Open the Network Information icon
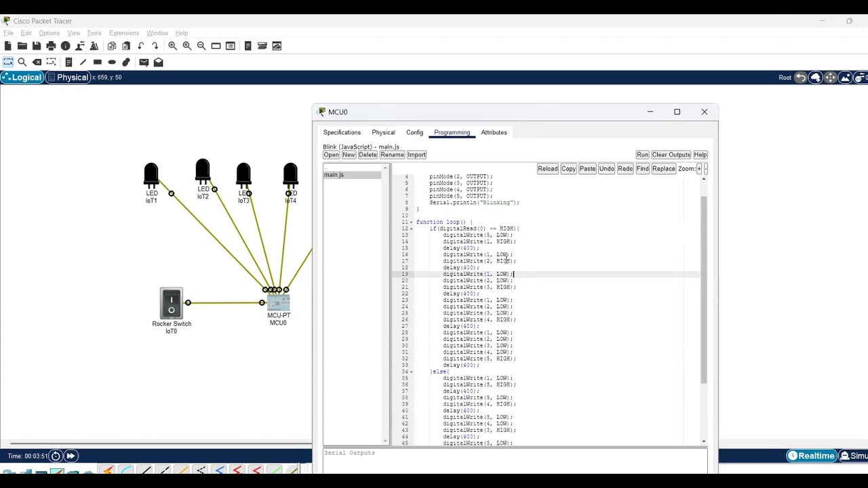 click(x=66, y=46)
